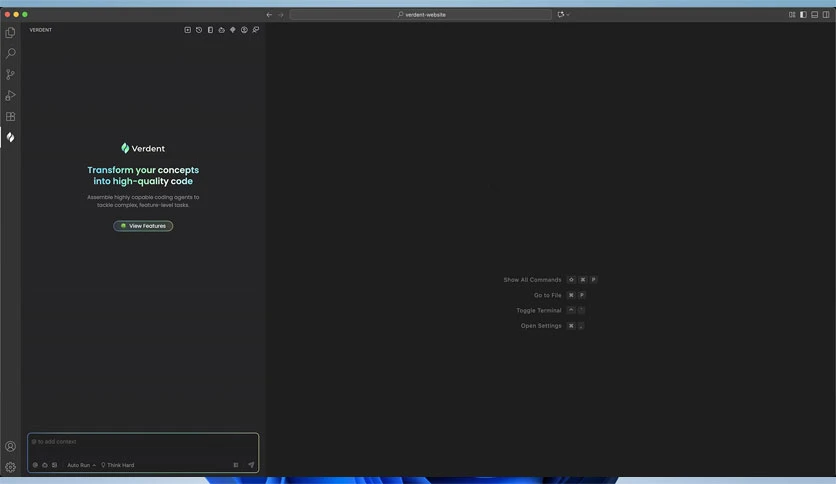Click the circular credits icon in Verdent header
Screen dimensions: 836x484
pyautogui.click(x=244, y=30)
